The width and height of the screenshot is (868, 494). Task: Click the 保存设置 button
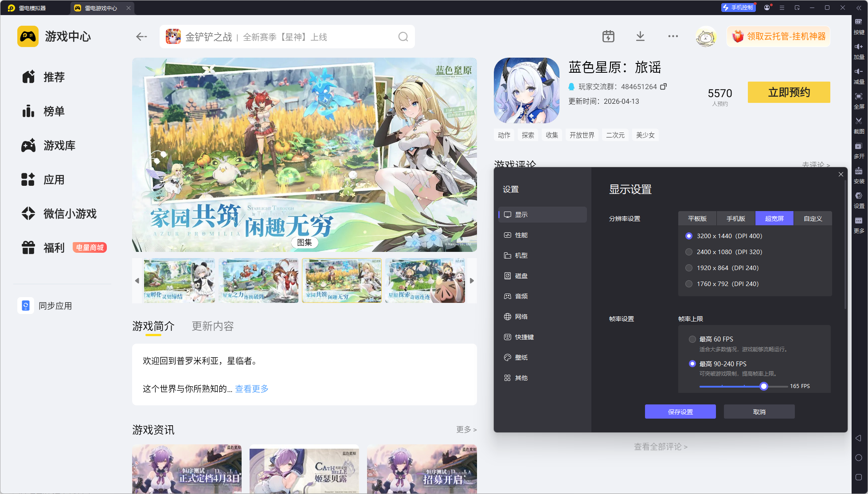coord(680,412)
